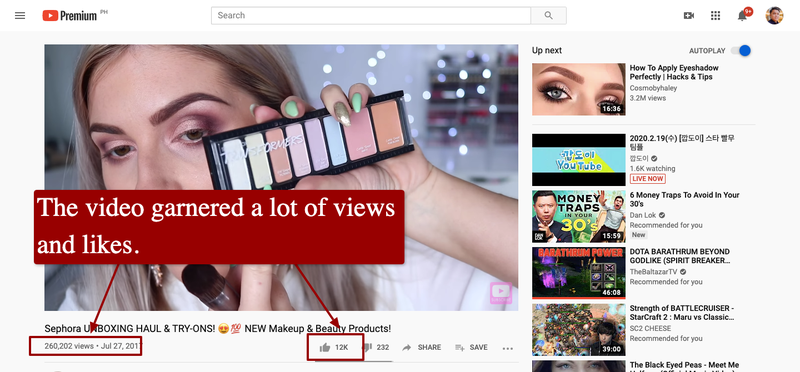The width and height of the screenshot is (800, 372).
Task: Click the video player frame
Action: point(281,178)
